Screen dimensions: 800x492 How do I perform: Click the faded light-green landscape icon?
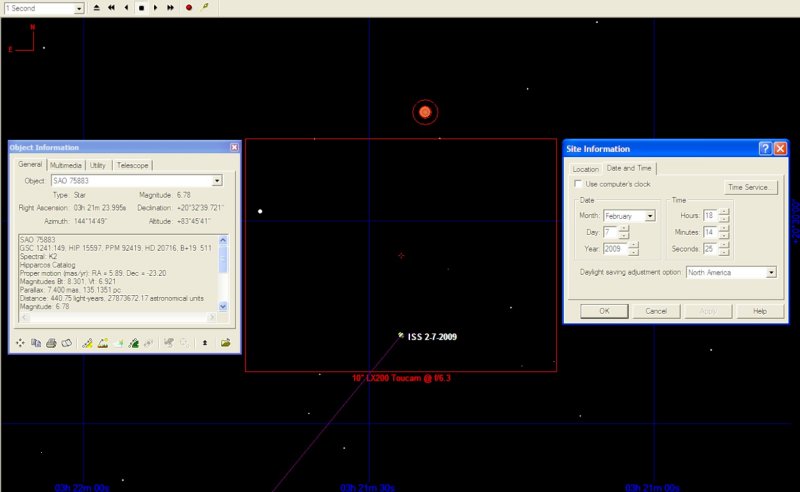pyautogui.click(x=118, y=343)
